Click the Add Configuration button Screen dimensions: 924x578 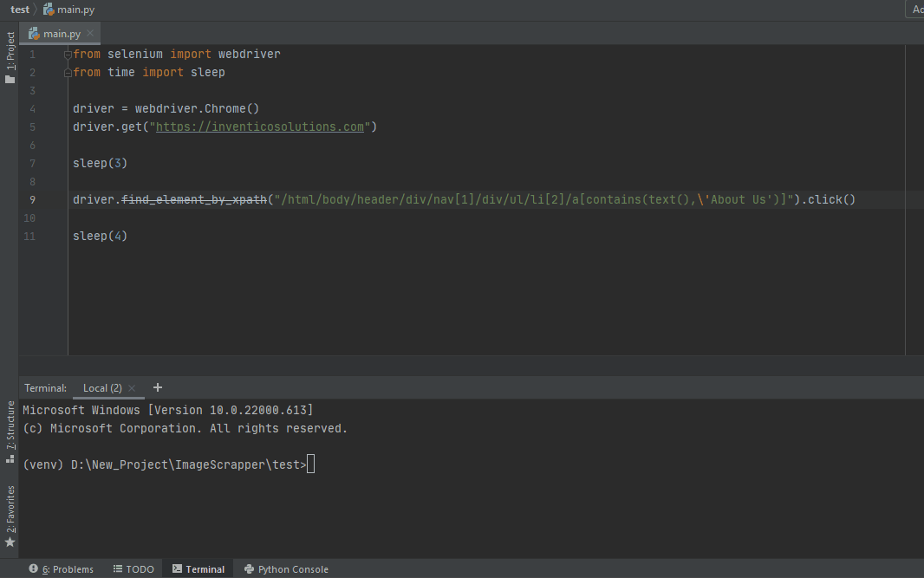coord(917,10)
